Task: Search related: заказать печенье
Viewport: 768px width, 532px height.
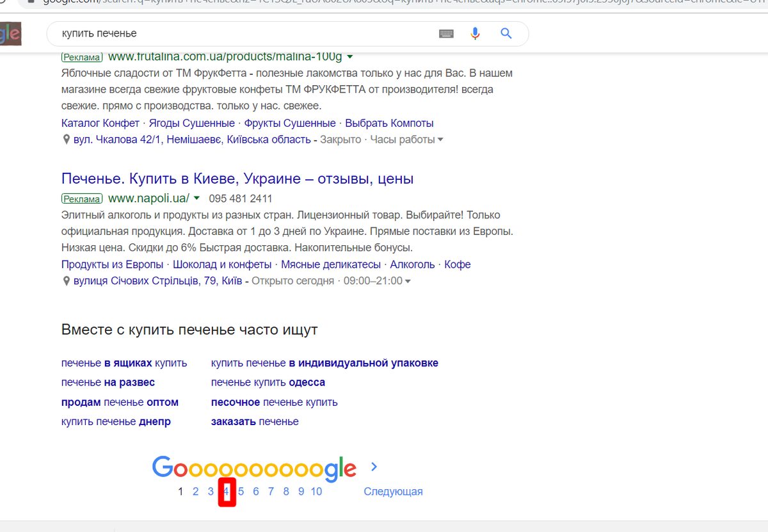Action: point(255,421)
